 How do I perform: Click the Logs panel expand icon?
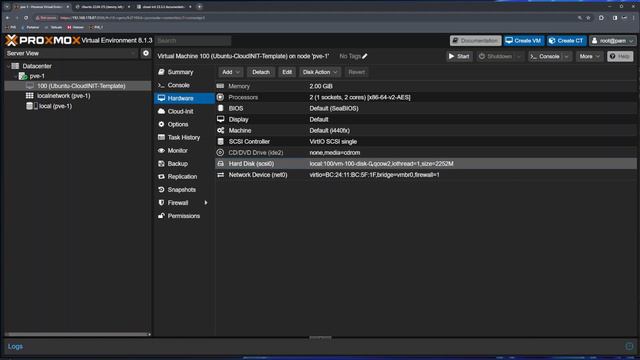click(x=629, y=347)
